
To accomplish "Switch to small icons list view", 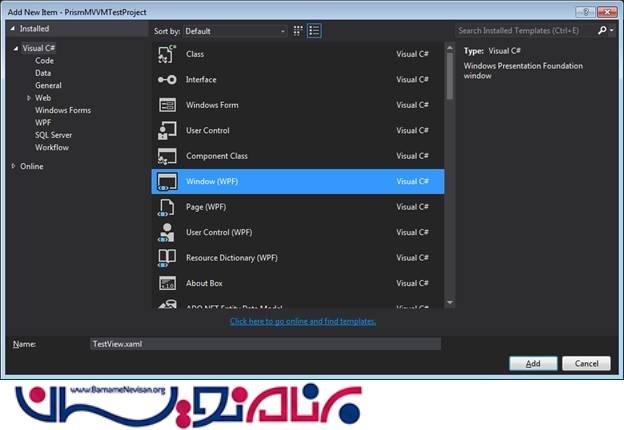I will (314, 31).
